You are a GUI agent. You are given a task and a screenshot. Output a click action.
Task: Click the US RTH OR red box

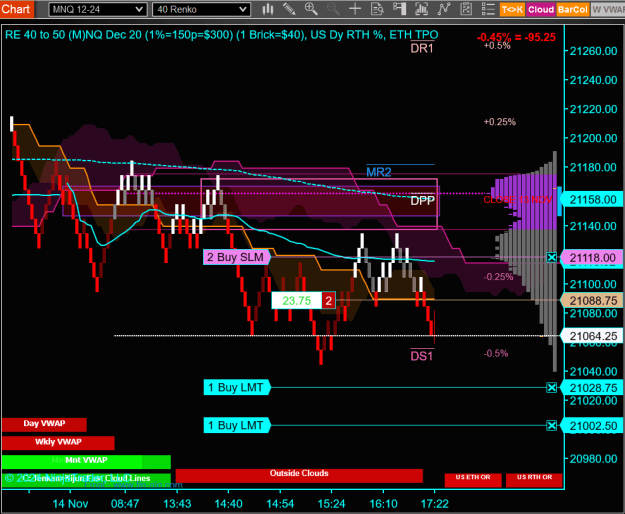[534, 480]
